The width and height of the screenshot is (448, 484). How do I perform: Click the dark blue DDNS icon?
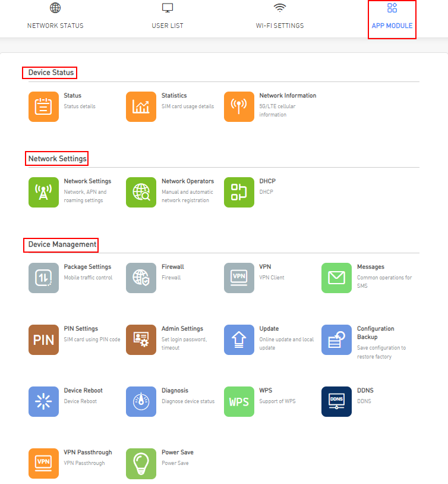(336, 401)
